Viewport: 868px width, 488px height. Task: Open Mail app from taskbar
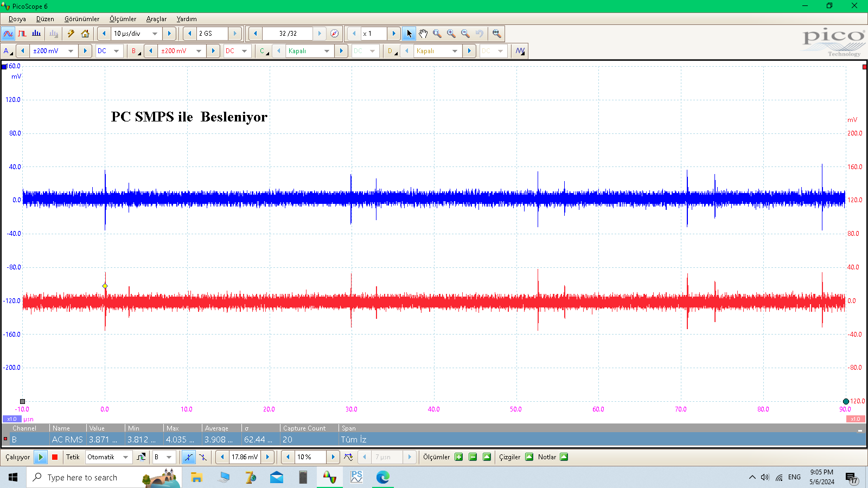tap(277, 477)
